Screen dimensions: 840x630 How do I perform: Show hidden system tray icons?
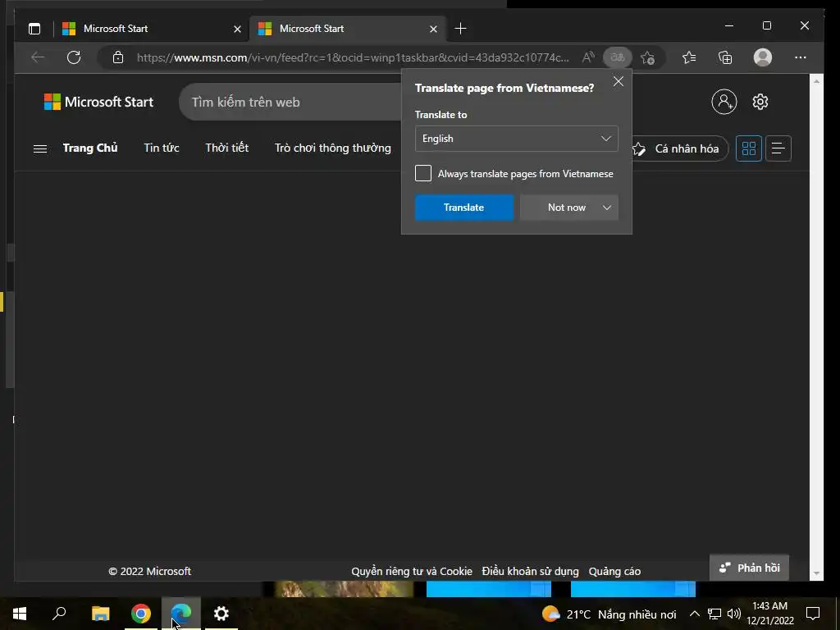[x=694, y=614]
